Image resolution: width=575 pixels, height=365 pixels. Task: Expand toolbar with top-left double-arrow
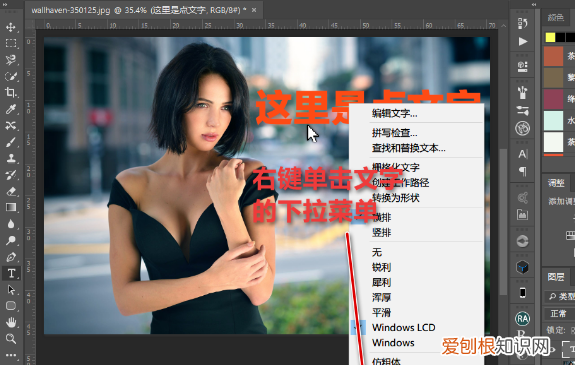tap(6, 4)
